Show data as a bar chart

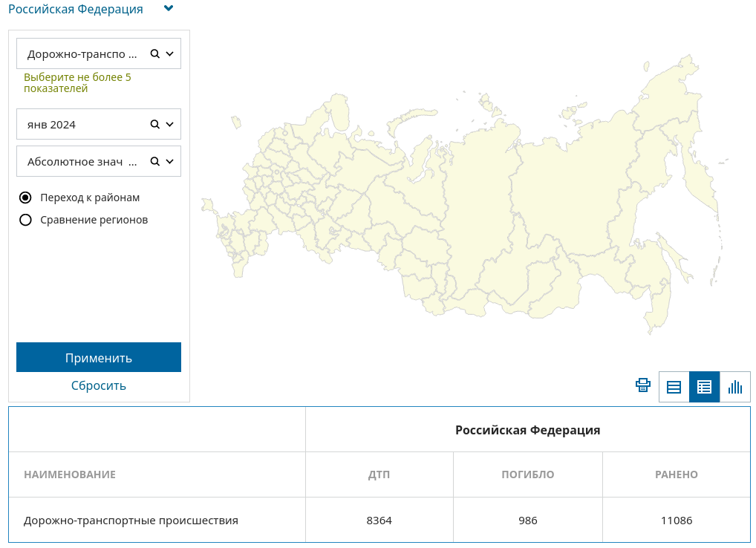coord(735,387)
